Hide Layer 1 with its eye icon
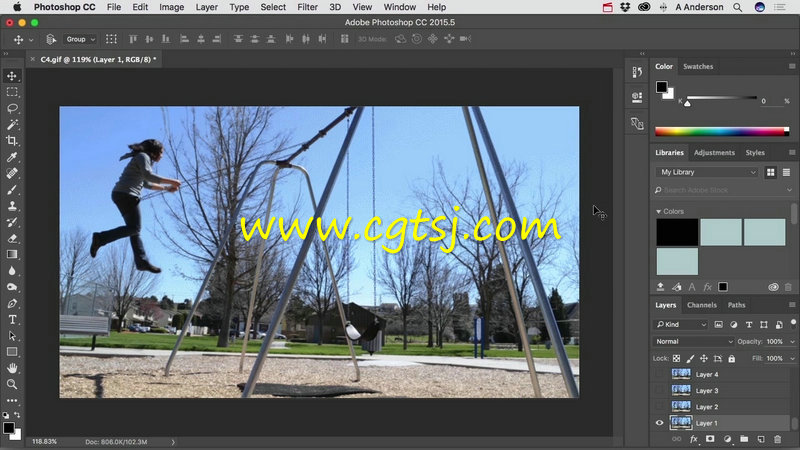Image resolution: width=800 pixels, height=450 pixels. point(659,423)
